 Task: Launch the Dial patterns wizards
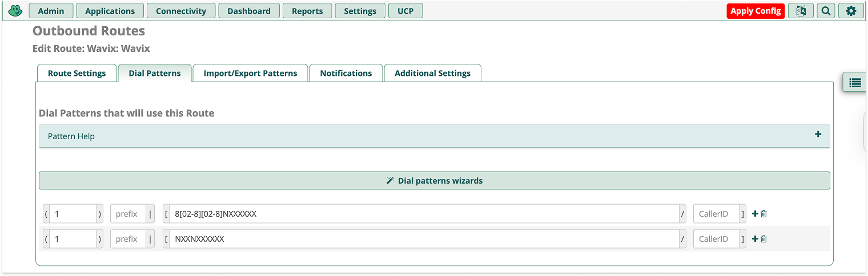[x=434, y=181]
